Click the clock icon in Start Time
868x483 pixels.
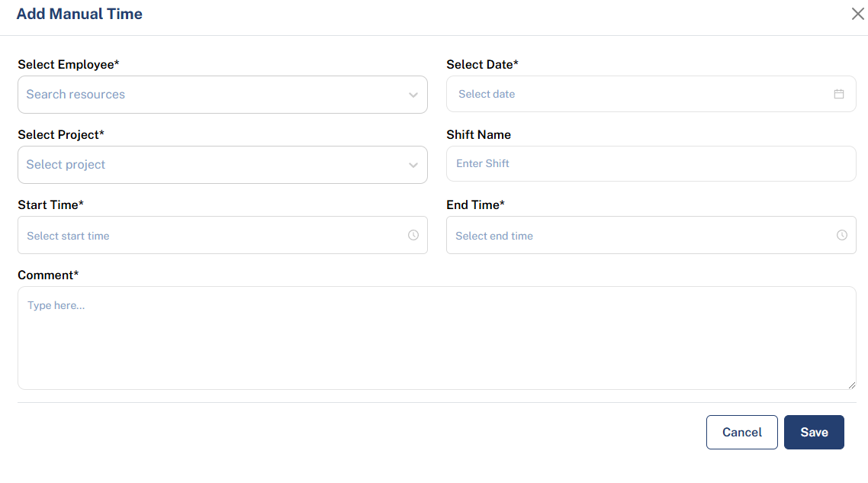[x=413, y=235]
